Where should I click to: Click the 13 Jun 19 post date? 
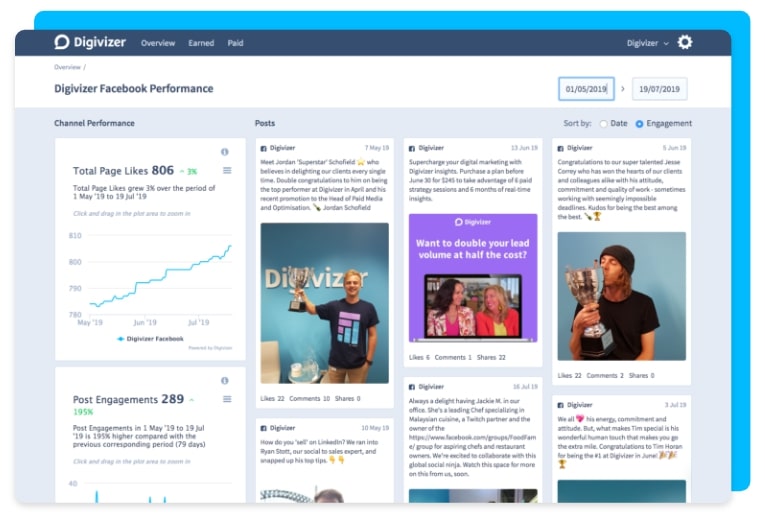click(524, 148)
